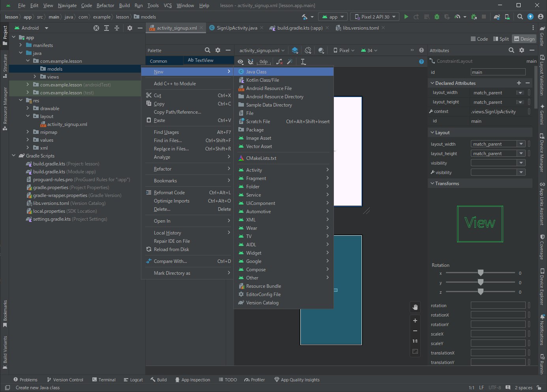Switch to Code view mode
The image size is (547, 392).
[479, 39]
